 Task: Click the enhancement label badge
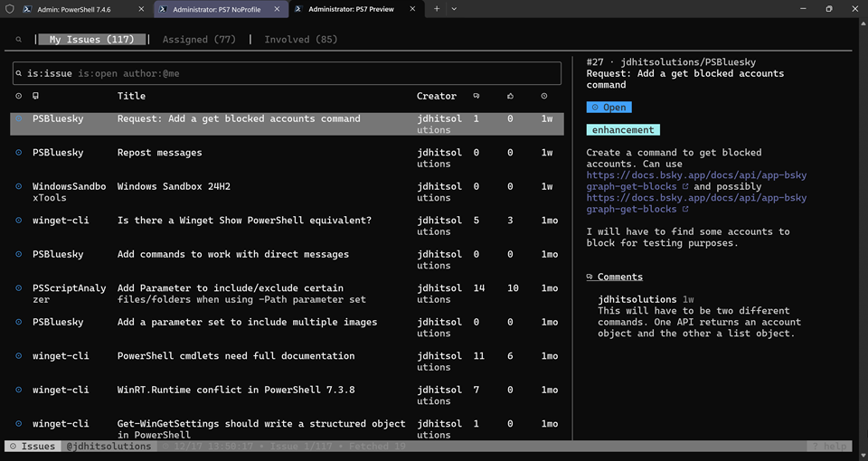click(x=623, y=129)
